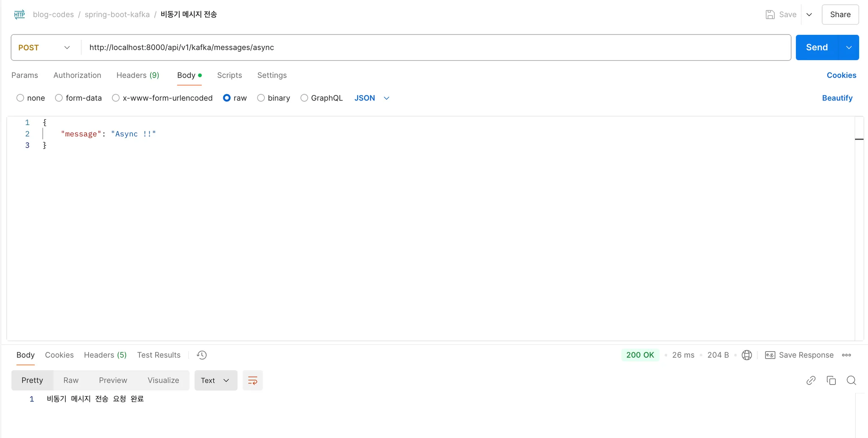
Task: Search within the response body
Action: [851, 380]
